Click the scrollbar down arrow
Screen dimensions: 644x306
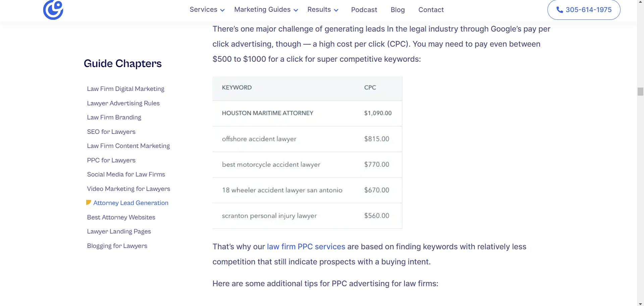pos(640,304)
